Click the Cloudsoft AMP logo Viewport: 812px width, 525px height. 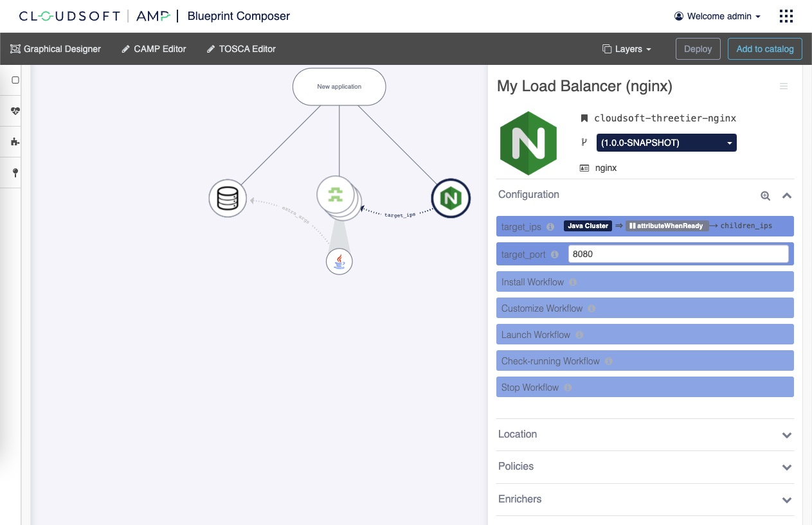tap(95, 16)
